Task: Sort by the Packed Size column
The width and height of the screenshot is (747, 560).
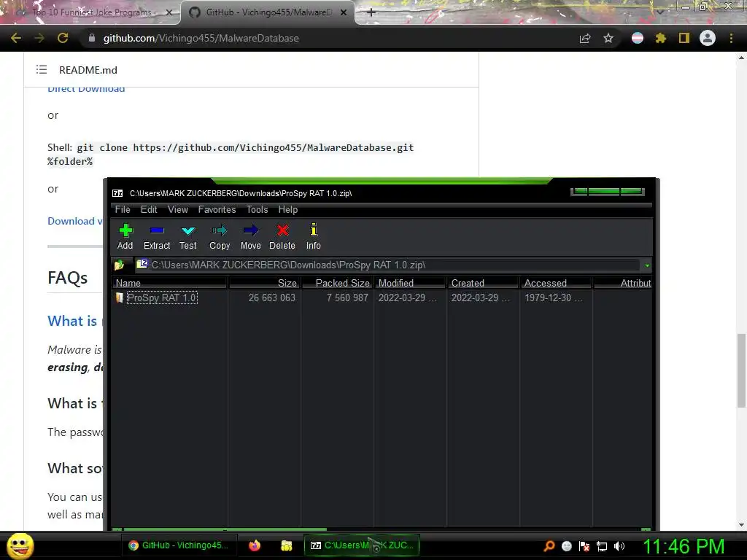Action: [x=337, y=283]
